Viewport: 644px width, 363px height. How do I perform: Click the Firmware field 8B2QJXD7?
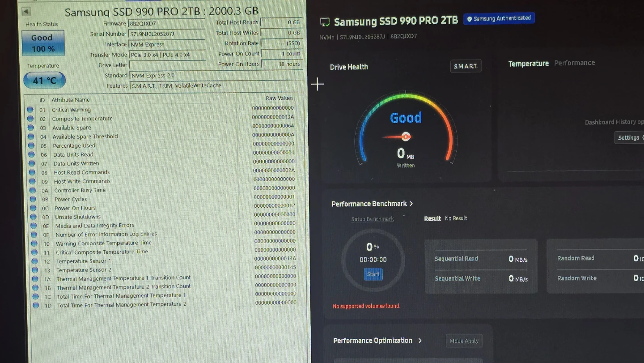click(x=166, y=23)
